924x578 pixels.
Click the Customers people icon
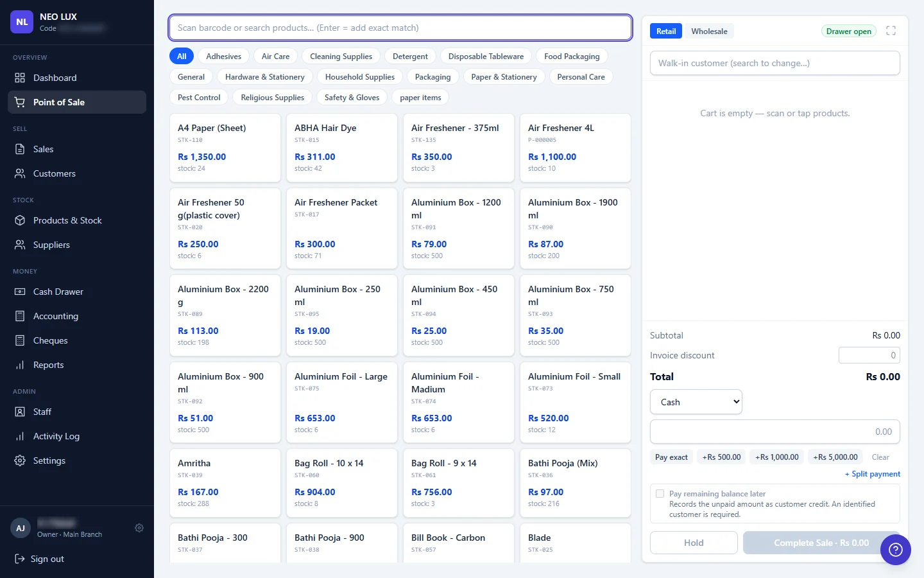20,173
